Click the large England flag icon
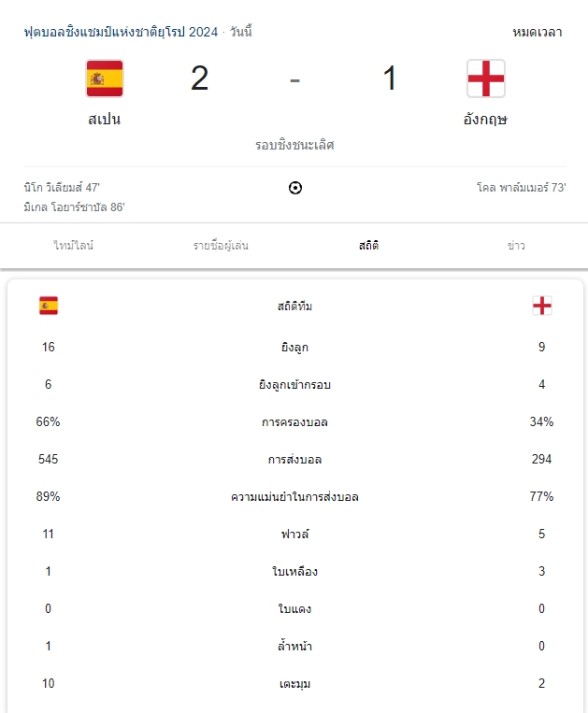 (485, 78)
